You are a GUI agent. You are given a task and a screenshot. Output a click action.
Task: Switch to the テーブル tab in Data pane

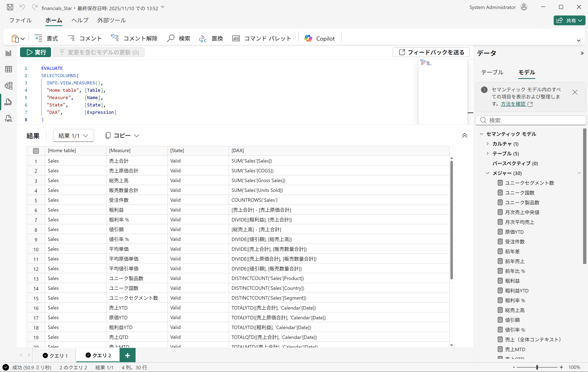coord(492,72)
